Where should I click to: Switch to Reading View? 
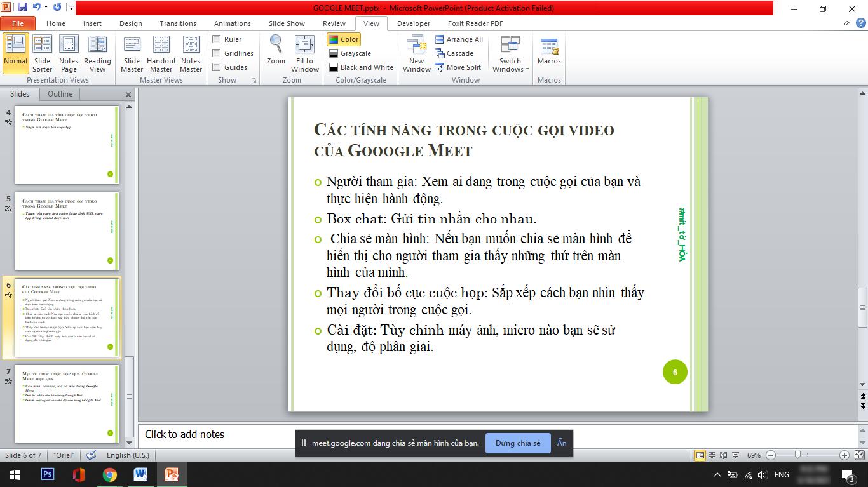[x=97, y=53]
